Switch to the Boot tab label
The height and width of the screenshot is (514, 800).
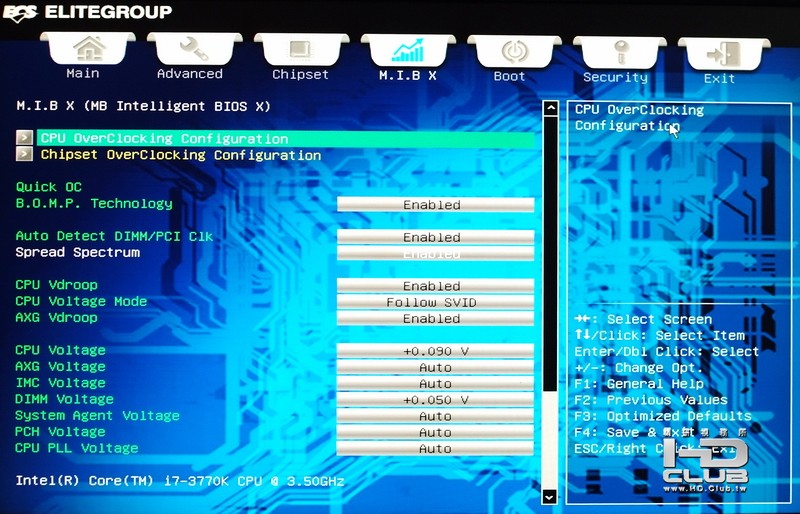(x=509, y=77)
